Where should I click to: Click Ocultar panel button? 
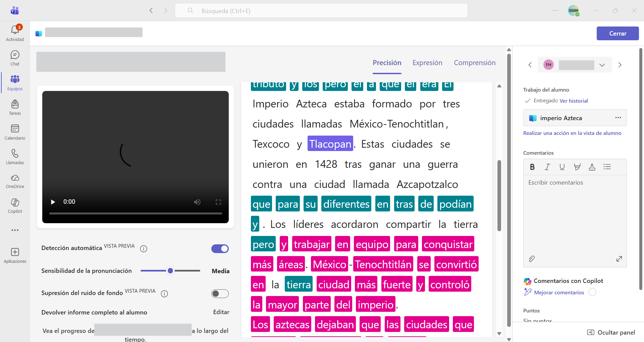[x=611, y=332]
